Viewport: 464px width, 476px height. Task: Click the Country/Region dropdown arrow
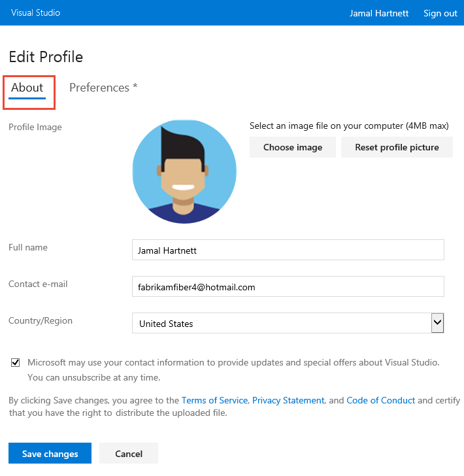(437, 323)
